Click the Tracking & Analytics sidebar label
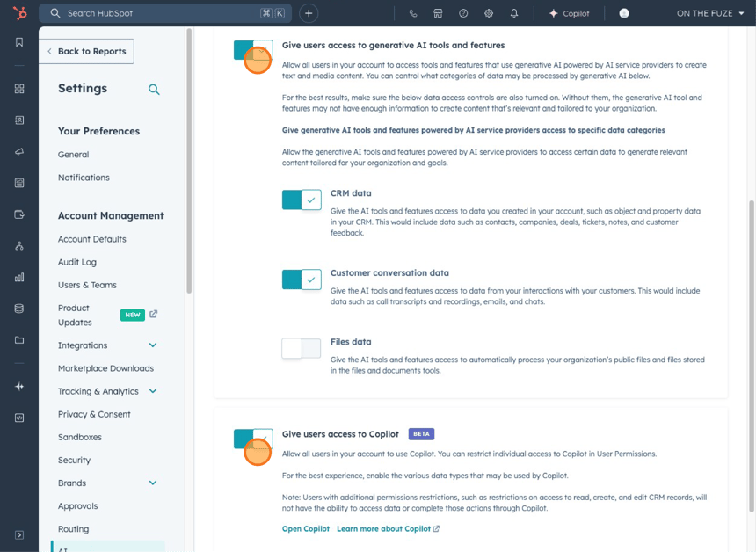This screenshot has height=552, width=756. (98, 391)
